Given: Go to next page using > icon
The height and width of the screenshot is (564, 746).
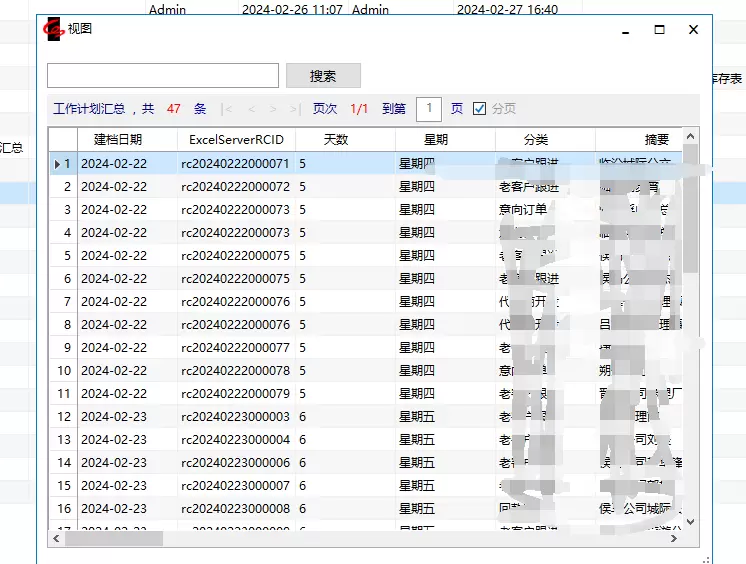Looking at the screenshot, I should click(273, 108).
